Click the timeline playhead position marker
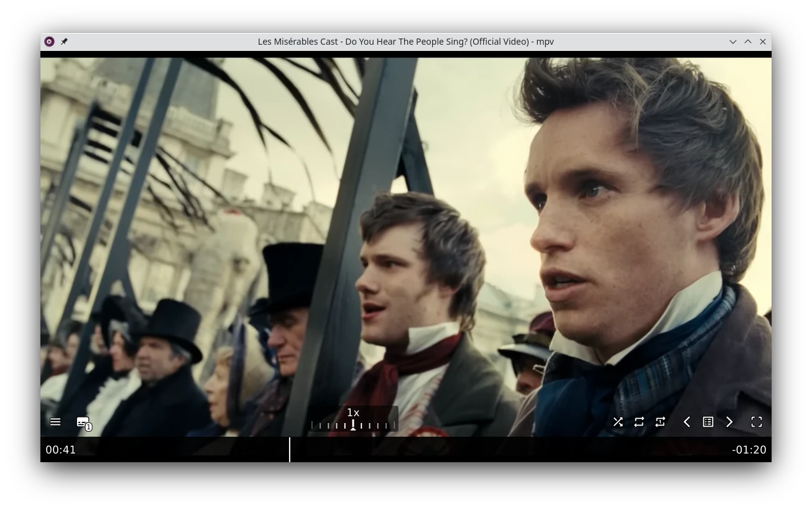This screenshot has height=510, width=812. (290, 450)
